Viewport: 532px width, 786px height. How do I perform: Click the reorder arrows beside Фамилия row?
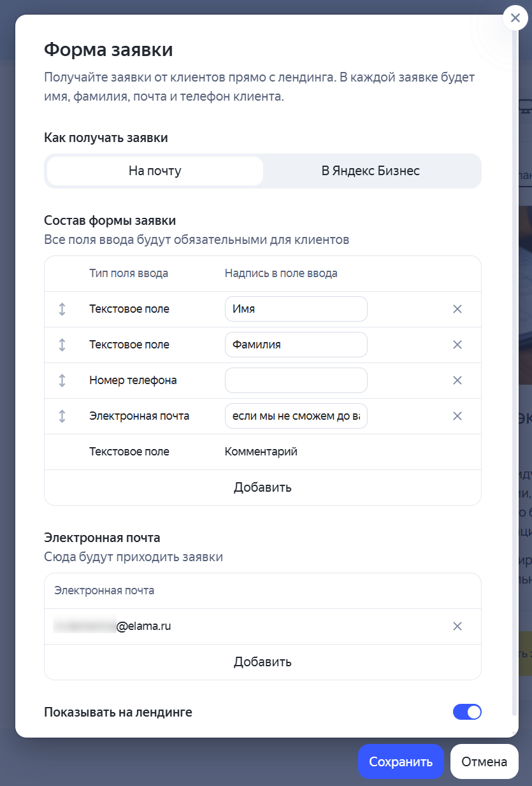pos(62,345)
